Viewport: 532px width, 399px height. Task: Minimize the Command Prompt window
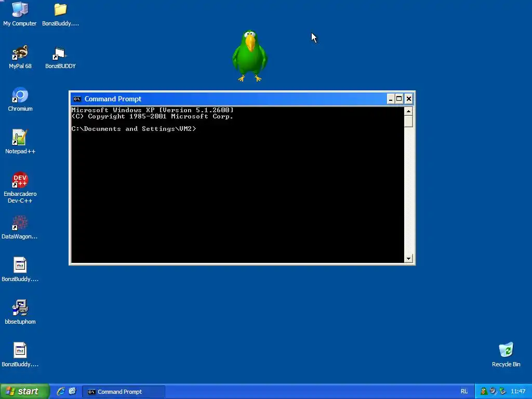tap(391, 99)
